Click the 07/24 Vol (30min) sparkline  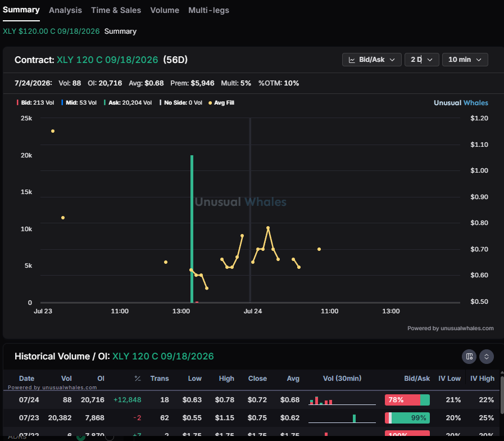click(342, 400)
